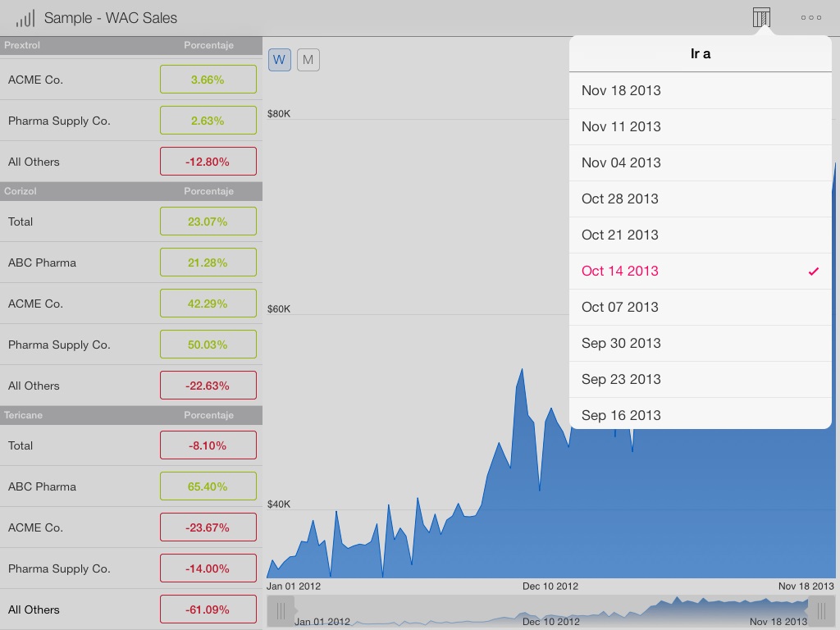
Task: Select the checked Oct 14 2013 entry
Action: click(700, 271)
